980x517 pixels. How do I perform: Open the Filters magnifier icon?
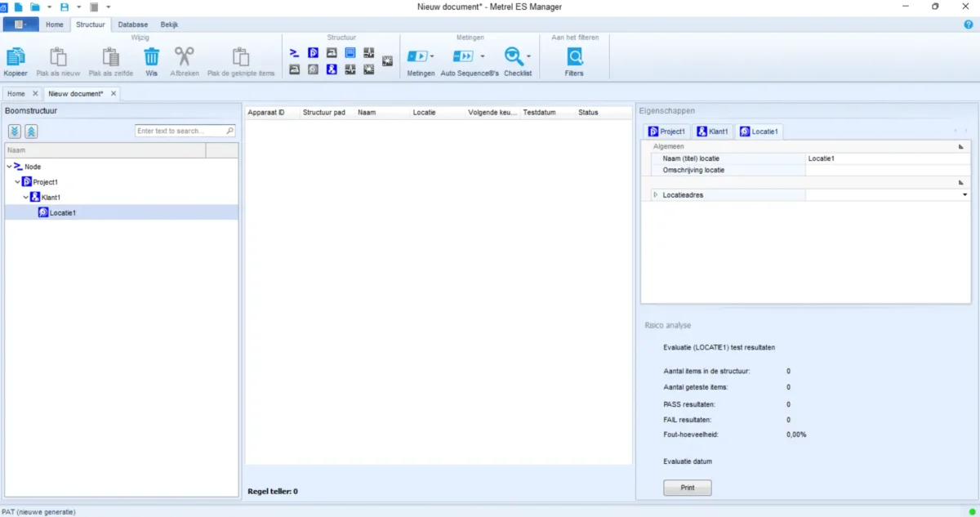[574, 56]
